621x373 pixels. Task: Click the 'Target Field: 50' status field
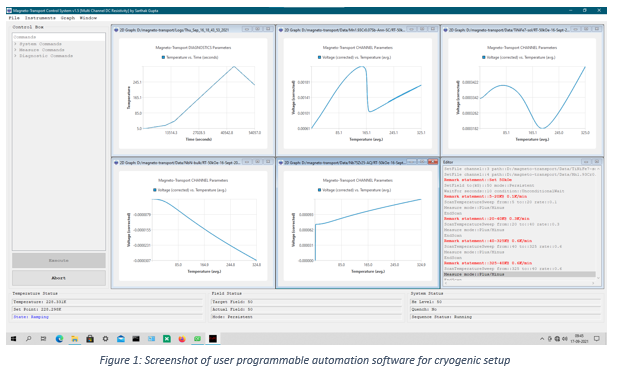pos(307,302)
